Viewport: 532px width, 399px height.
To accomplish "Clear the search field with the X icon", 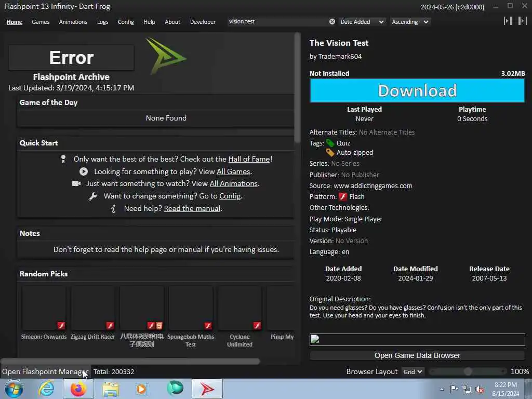I will 332,22.
